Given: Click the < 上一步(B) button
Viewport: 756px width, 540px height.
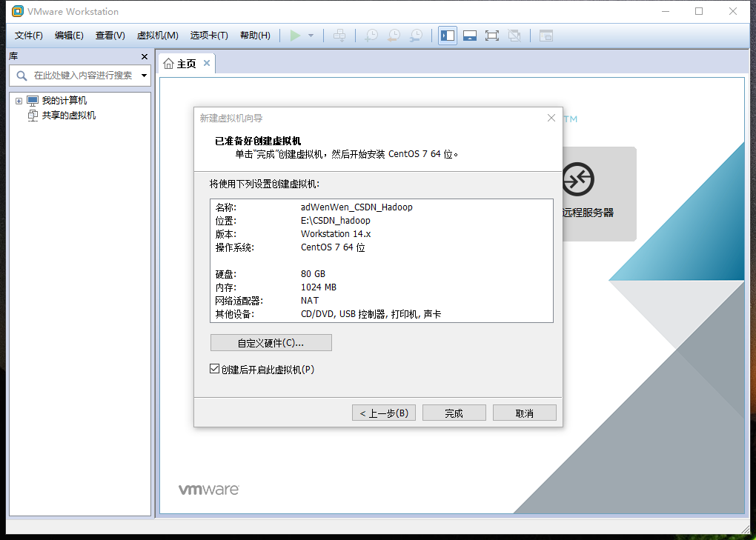Looking at the screenshot, I should pos(384,413).
